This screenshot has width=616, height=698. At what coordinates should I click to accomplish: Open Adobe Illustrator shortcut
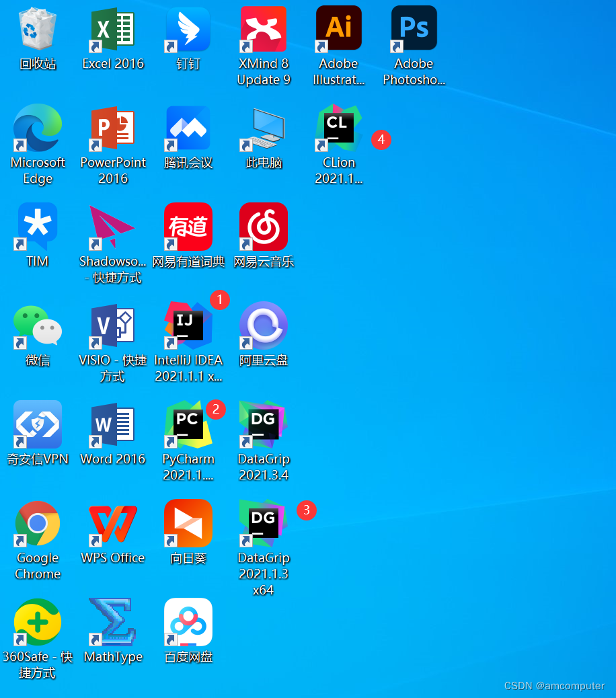point(339,28)
